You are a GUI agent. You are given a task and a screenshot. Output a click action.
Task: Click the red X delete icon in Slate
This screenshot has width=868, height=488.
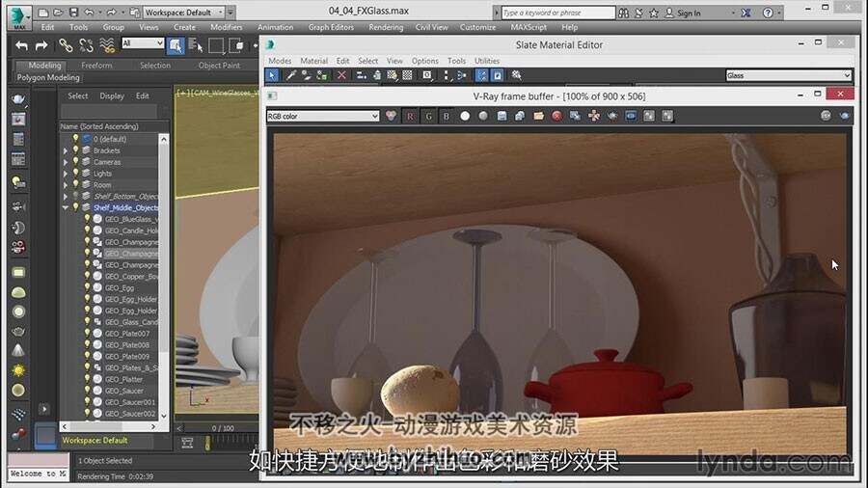pyautogui.click(x=341, y=75)
